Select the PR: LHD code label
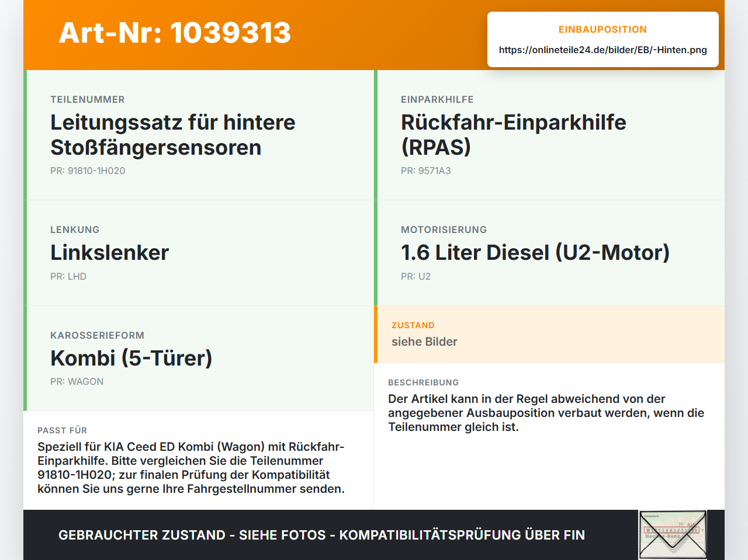The height and width of the screenshot is (560, 748). (68, 276)
